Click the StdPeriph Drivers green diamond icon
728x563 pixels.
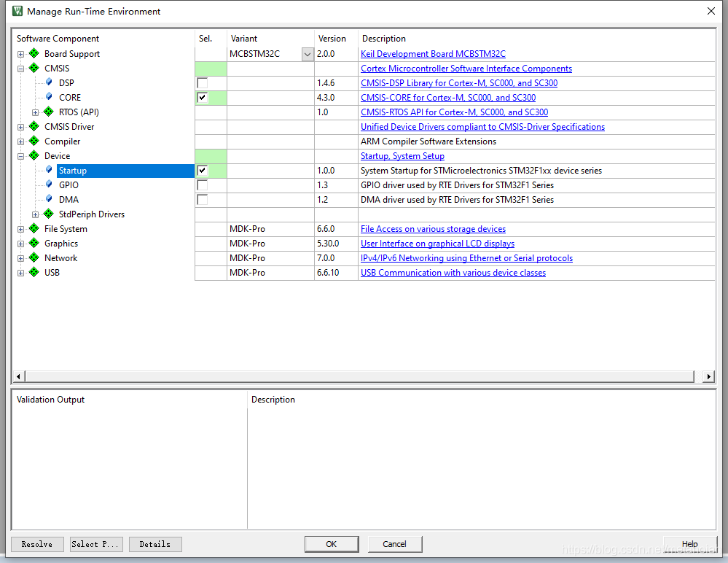(49, 214)
